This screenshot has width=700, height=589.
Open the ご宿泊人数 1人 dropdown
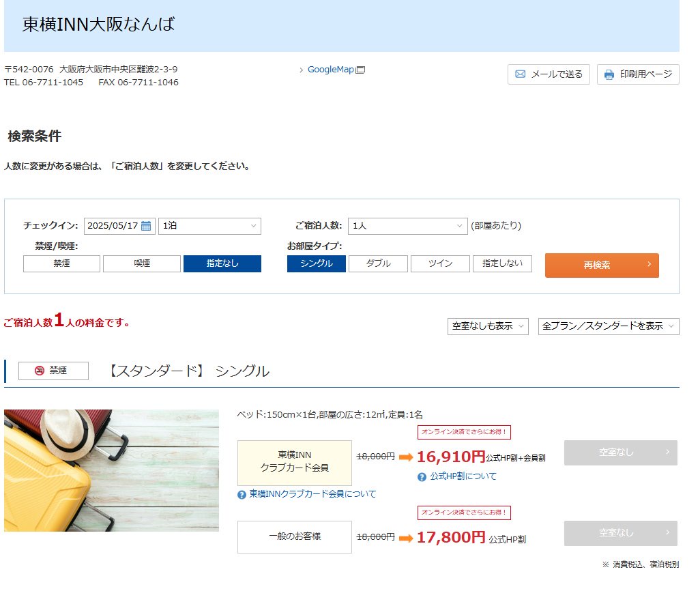coord(408,226)
